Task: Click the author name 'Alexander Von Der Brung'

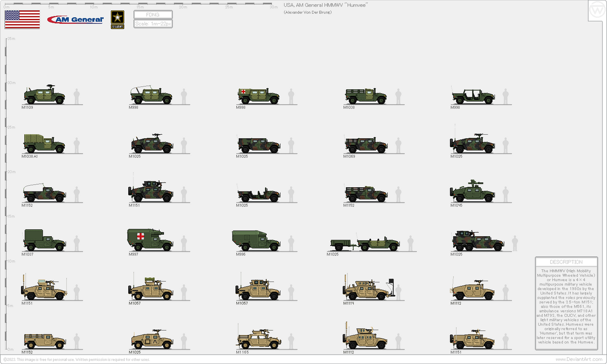Action: (307, 13)
